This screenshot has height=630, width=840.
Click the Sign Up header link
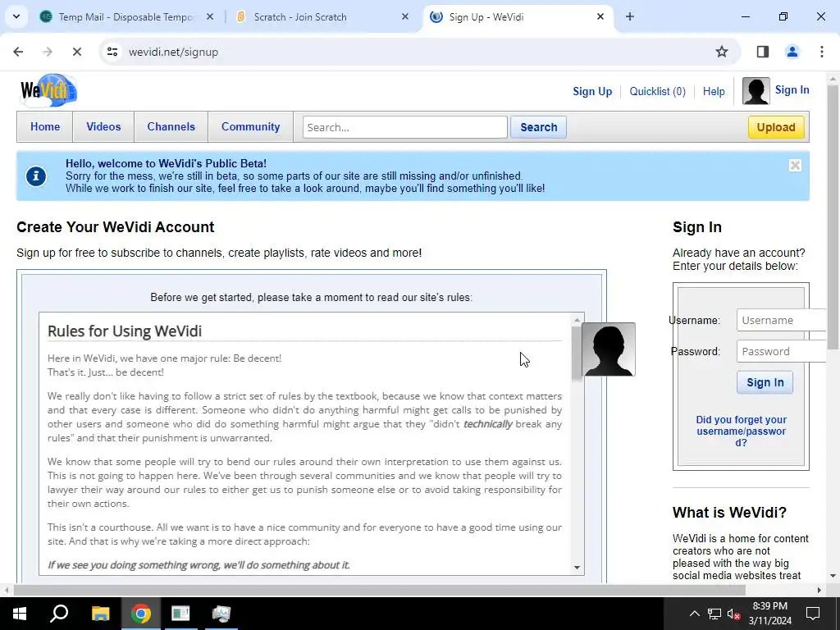click(x=592, y=91)
